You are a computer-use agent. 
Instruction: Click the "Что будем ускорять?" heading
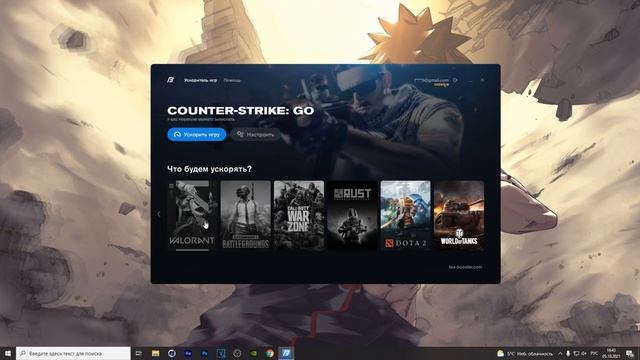coord(209,169)
